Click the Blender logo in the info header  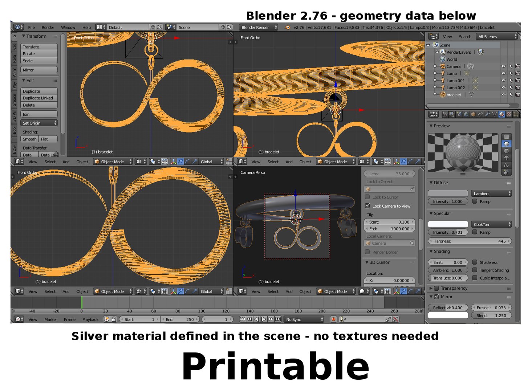[x=287, y=27]
